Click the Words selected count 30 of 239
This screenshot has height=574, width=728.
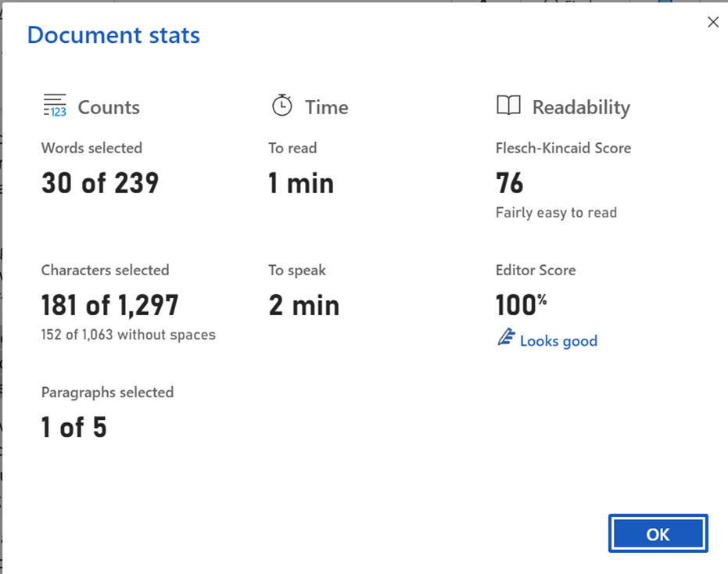99,183
